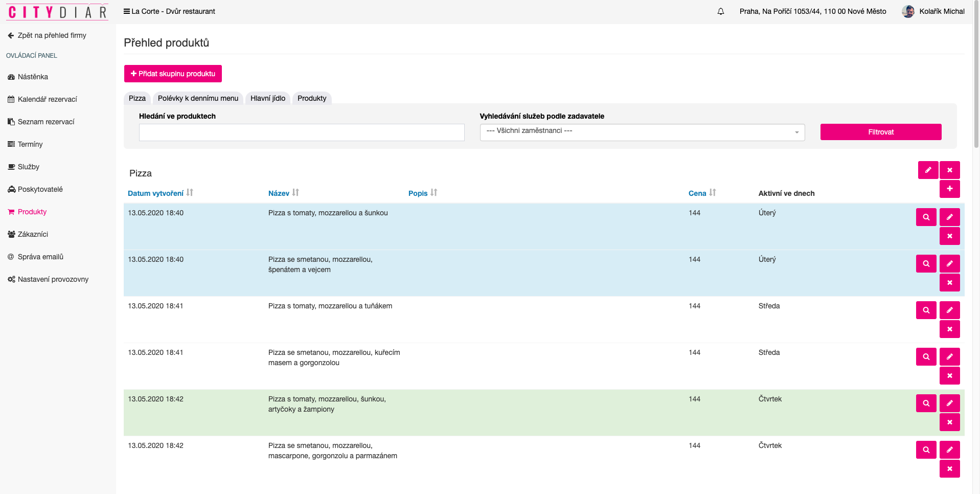This screenshot has height=494, width=980.
Task: Sort products by Cena column
Action: tap(697, 193)
